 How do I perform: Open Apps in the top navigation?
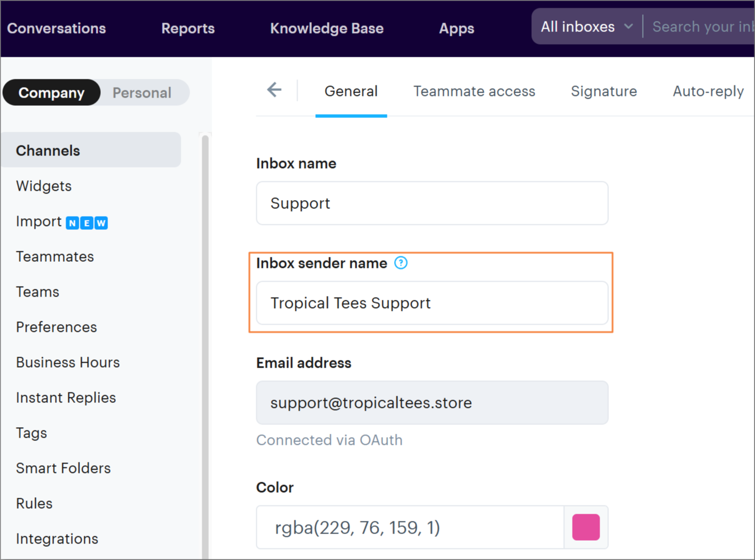pos(456,28)
